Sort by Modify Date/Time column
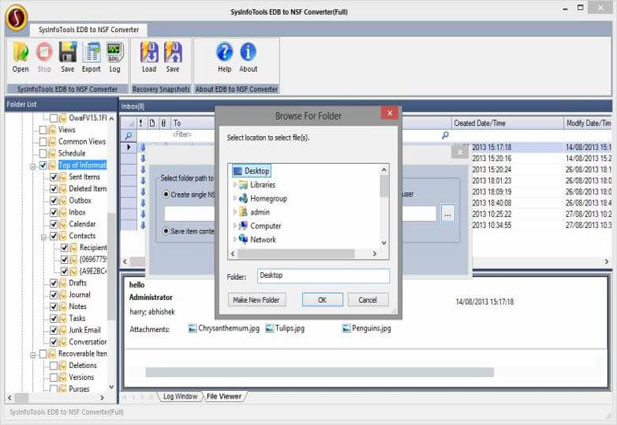Viewport: 617px width, 425px height. pos(588,123)
